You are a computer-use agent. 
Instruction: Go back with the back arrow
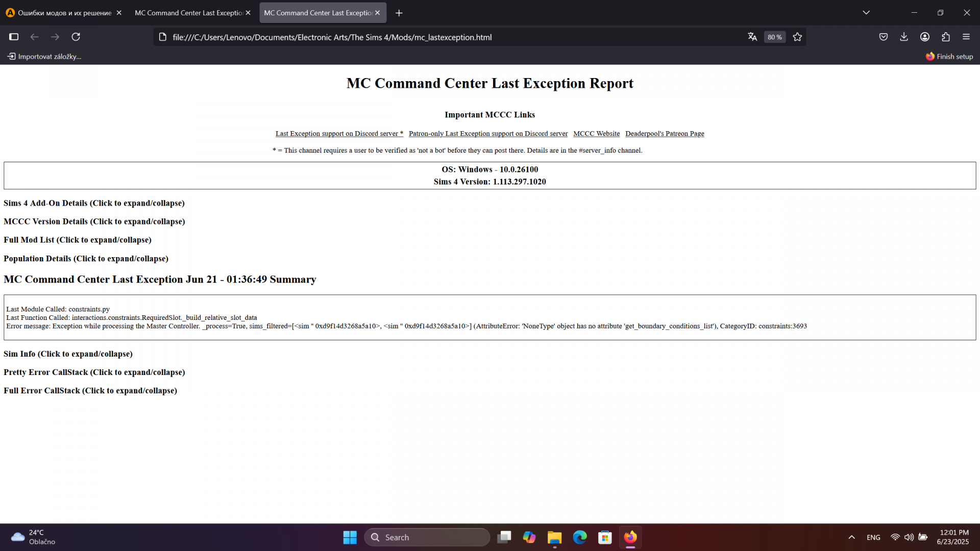(x=34, y=37)
